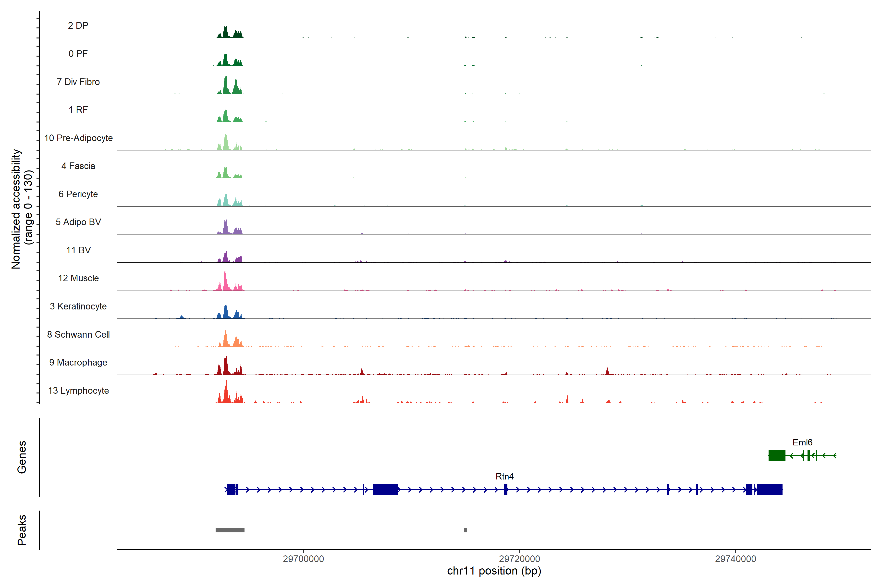Click the 2 DP track label

[x=78, y=25]
